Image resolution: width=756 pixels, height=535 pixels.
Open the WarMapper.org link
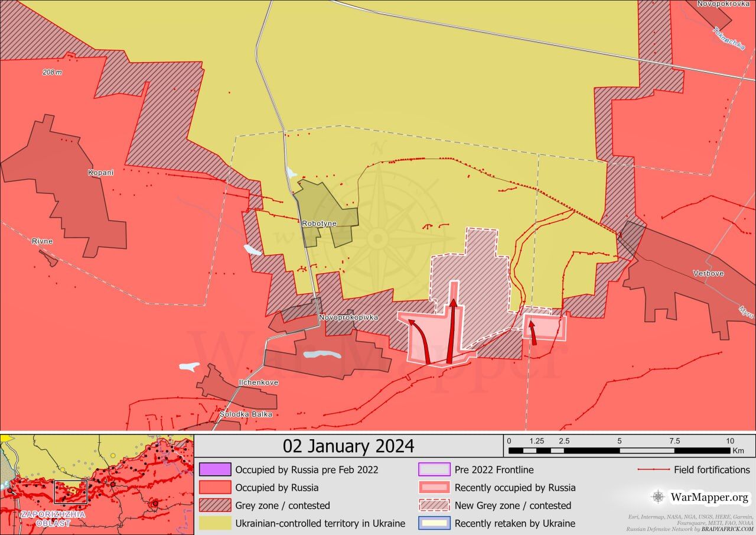click(709, 497)
